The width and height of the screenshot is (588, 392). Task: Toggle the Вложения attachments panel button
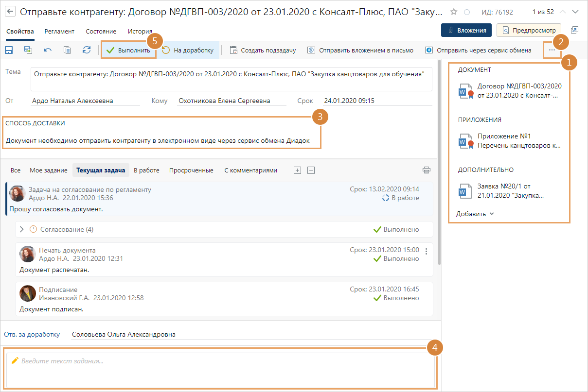466,30
